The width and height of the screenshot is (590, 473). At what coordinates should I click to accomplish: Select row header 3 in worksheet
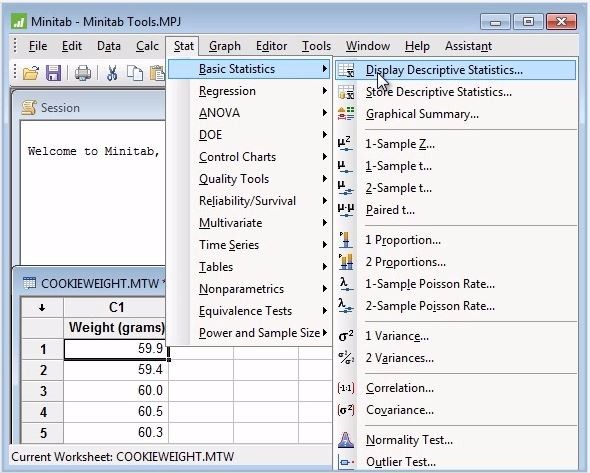(x=43, y=391)
